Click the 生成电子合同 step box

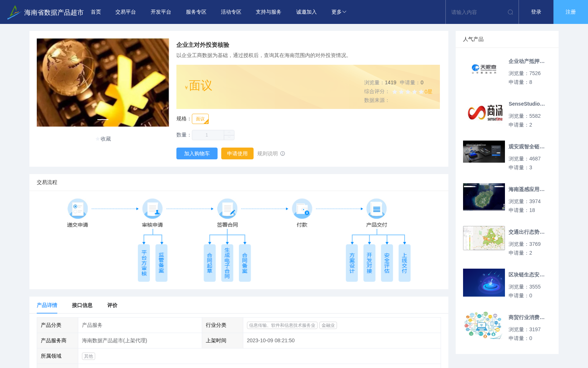point(227,263)
